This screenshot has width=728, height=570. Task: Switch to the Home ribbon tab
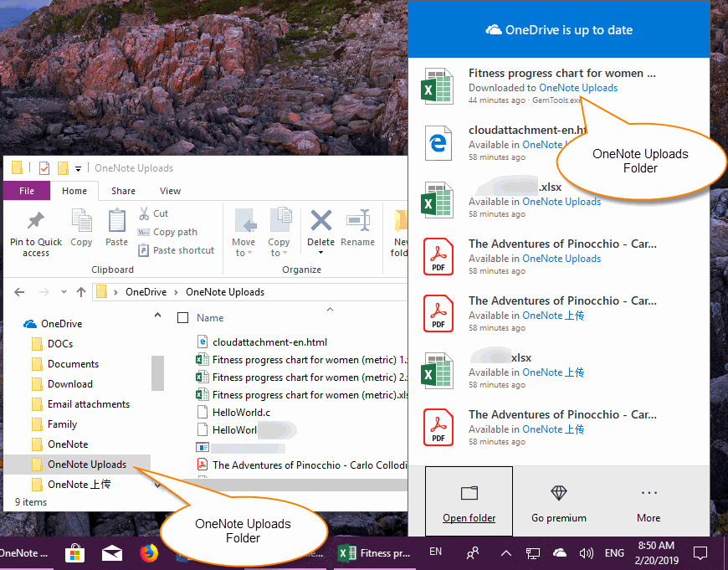[x=74, y=191]
